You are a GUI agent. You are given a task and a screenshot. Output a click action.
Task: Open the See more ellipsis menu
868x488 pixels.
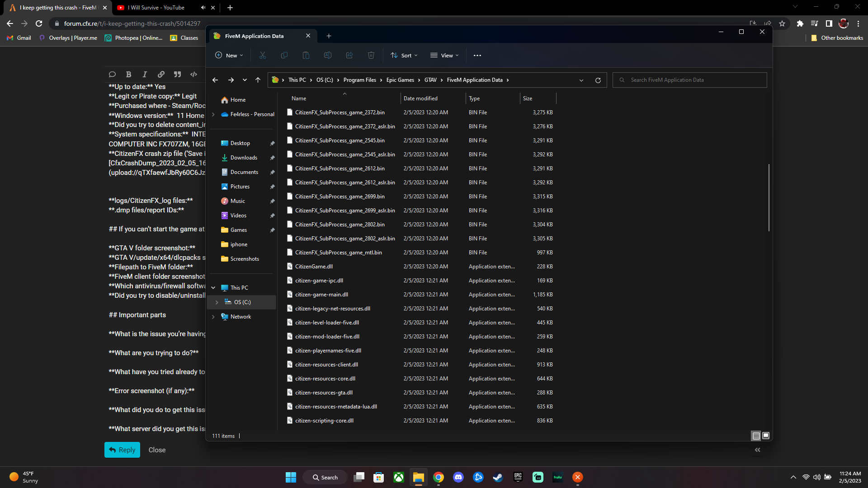[x=477, y=55]
